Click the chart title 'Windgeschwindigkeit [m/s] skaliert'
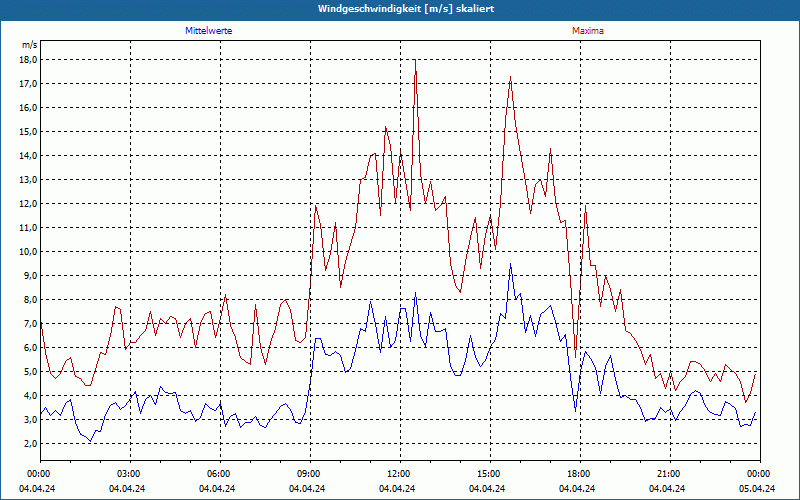This screenshot has height=500, width=800. [x=406, y=9]
